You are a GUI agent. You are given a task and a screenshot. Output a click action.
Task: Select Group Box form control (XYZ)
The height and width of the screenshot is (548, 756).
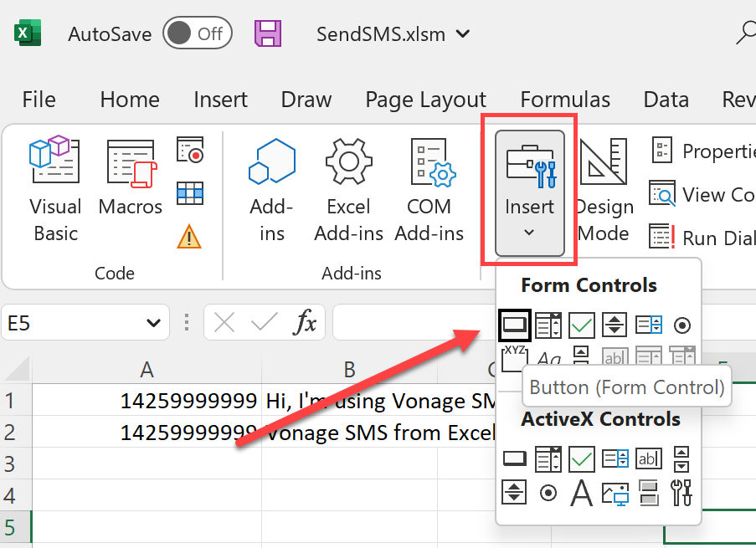coord(514,358)
